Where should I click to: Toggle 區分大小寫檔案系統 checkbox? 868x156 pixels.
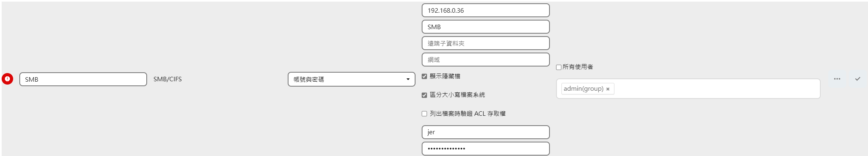[425, 95]
